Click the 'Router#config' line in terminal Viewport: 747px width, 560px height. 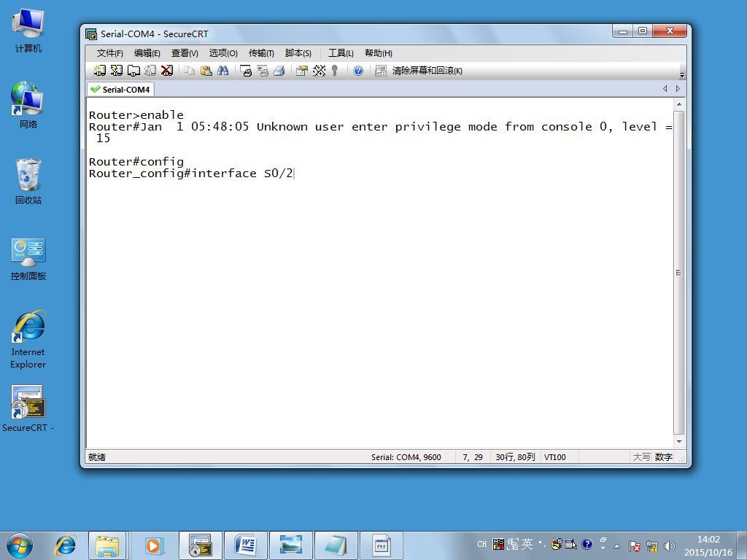[x=136, y=161]
